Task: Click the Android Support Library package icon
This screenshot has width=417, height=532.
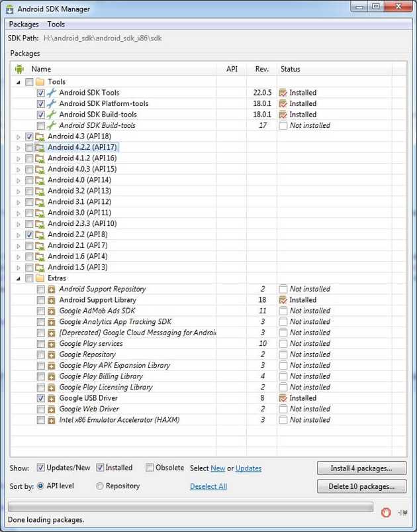Action: (x=51, y=300)
